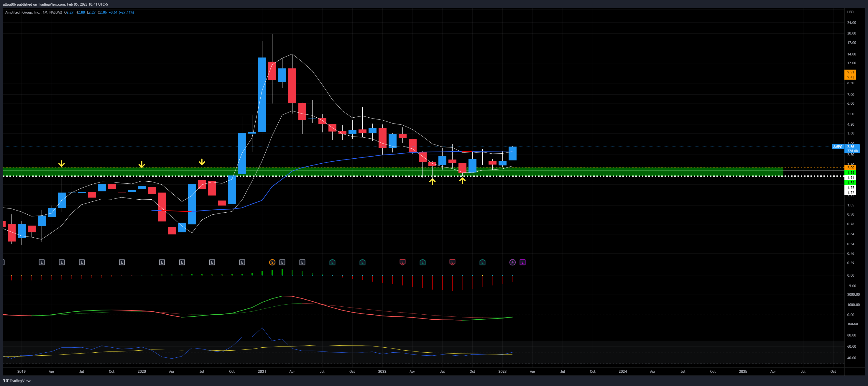Image resolution: width=868 pixels, height=386 pixels.
Task: Click the 80.00 RSI axis value
Action: tap(851, 335)
